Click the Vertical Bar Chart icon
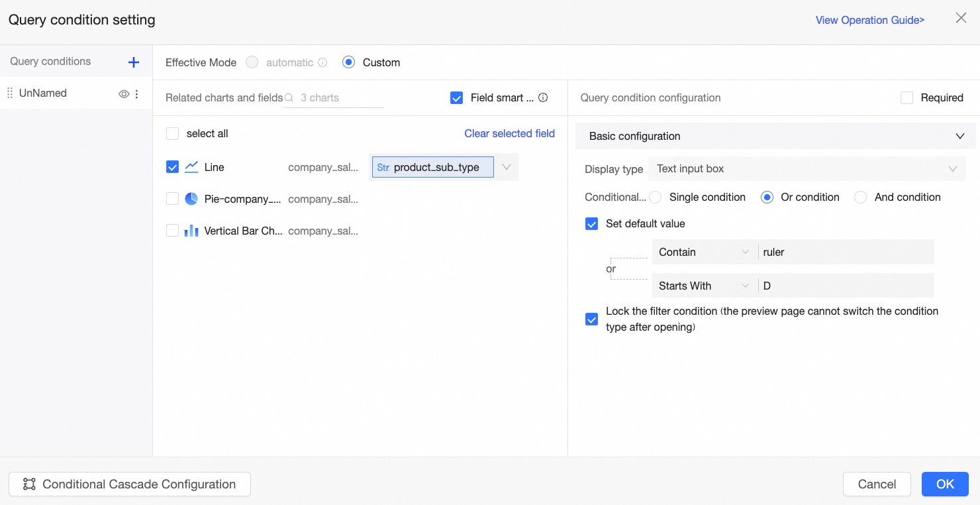Screen dimensions: 980x505 pos(191,231)
